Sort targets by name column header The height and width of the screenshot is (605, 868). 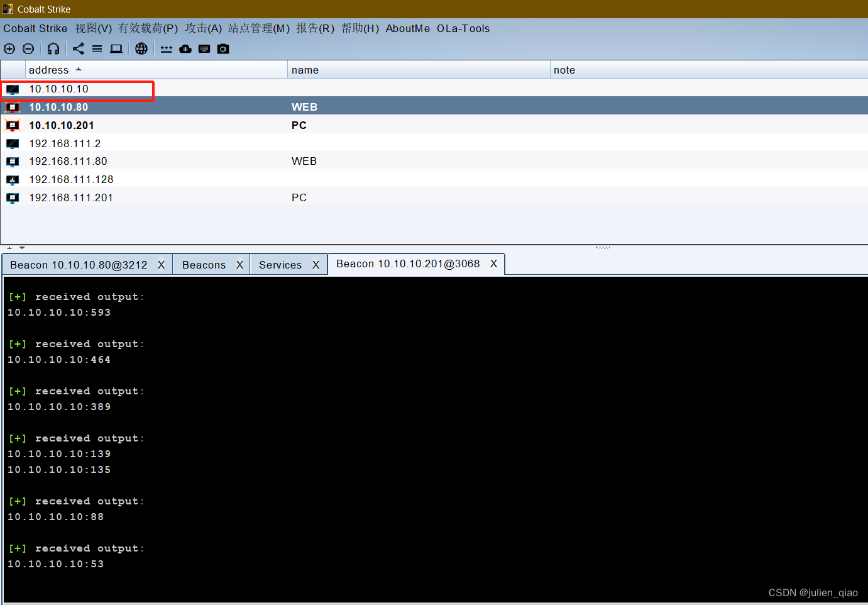click(x=419, y=70)
